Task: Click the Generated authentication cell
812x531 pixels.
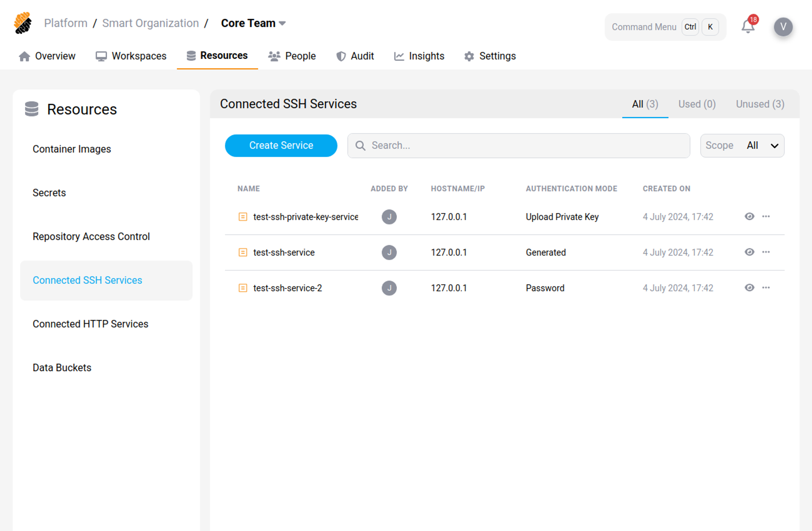Action: coord(546,252)
